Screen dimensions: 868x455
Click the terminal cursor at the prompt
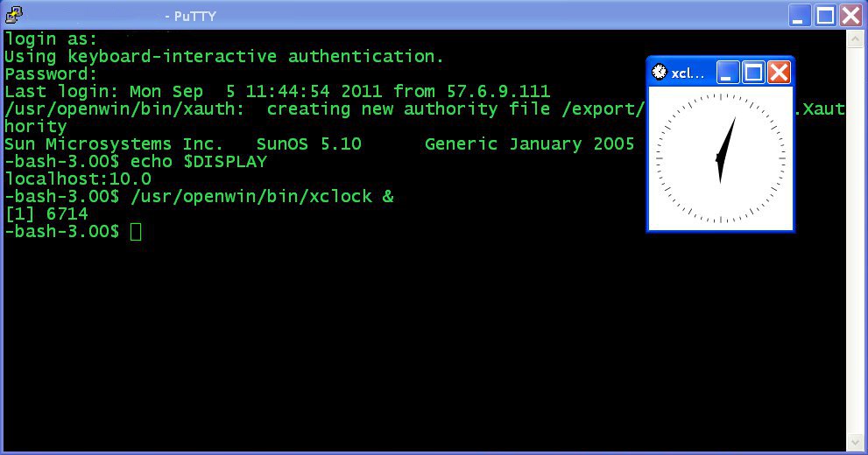[x=136, y=231]
